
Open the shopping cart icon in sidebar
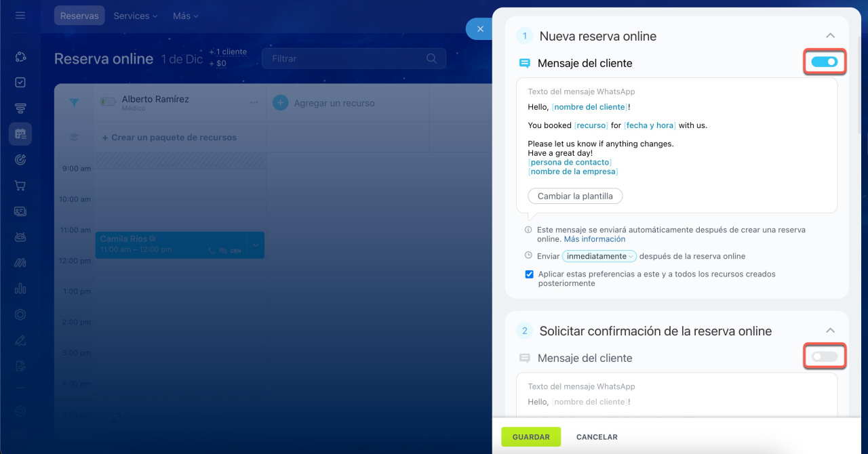[x=20, y=186]
